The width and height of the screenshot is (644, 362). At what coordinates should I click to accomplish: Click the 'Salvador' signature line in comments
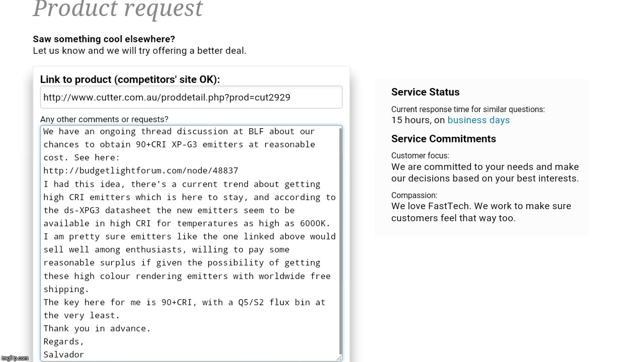(63, 354)
